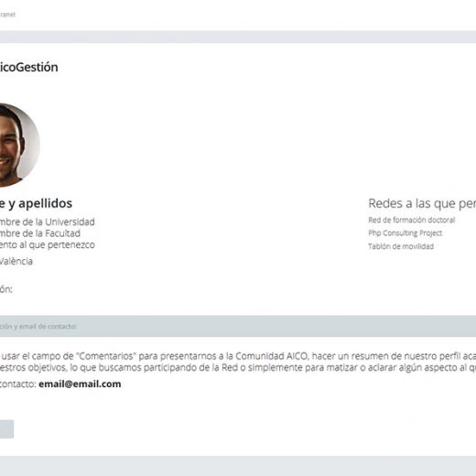Click the grey header strip under Intranet
Viewport: 476px width, 476px height.
pos(238,37)
